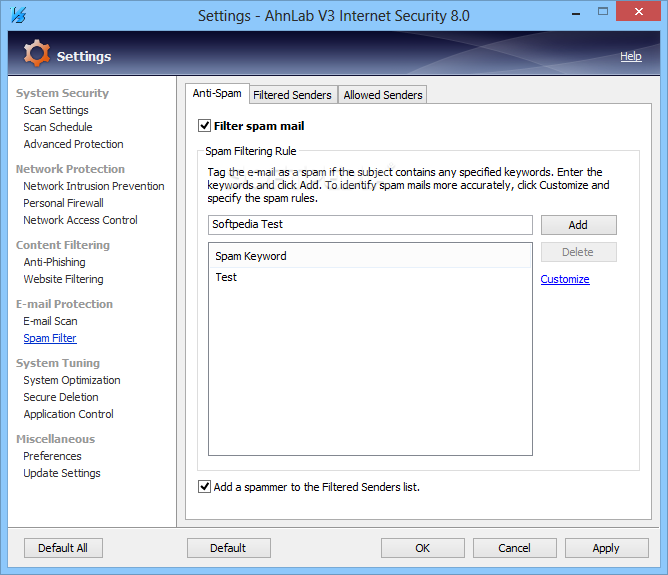Viewport: 668px width, 575px height.
Task: Go to E-mail Scan settings
Action: (50, 321)
